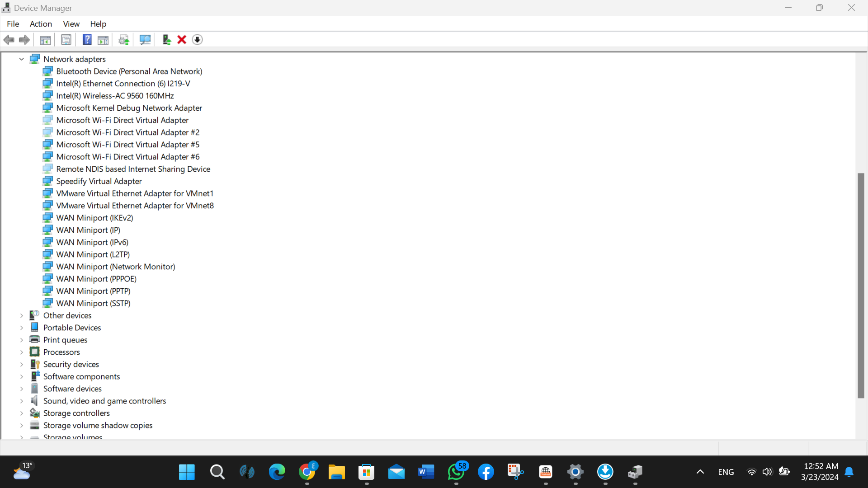The height and width of the screenshot is (488, 868).
Task: Open WhatsApp from the taskbar
Action: [x=456, y=472]
